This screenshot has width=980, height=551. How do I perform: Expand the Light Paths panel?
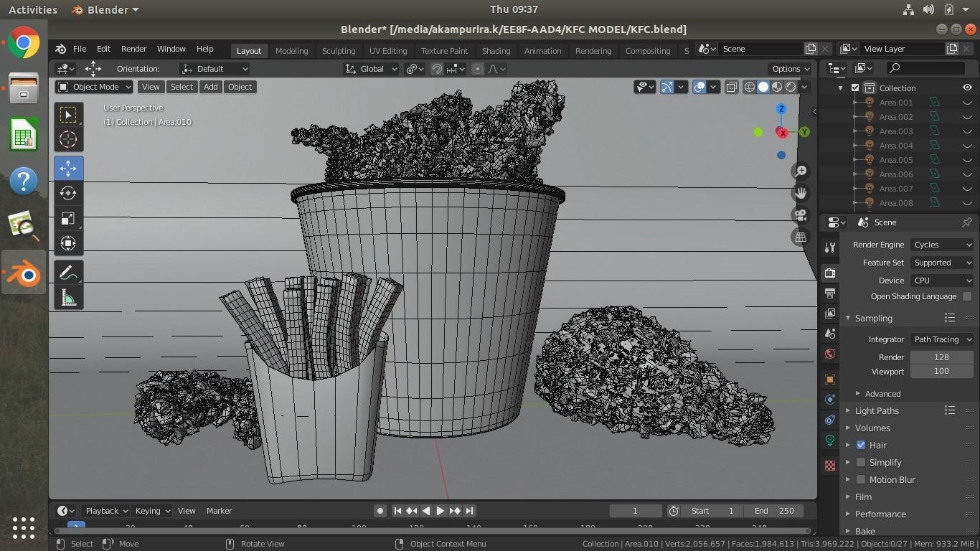point(848,410)
